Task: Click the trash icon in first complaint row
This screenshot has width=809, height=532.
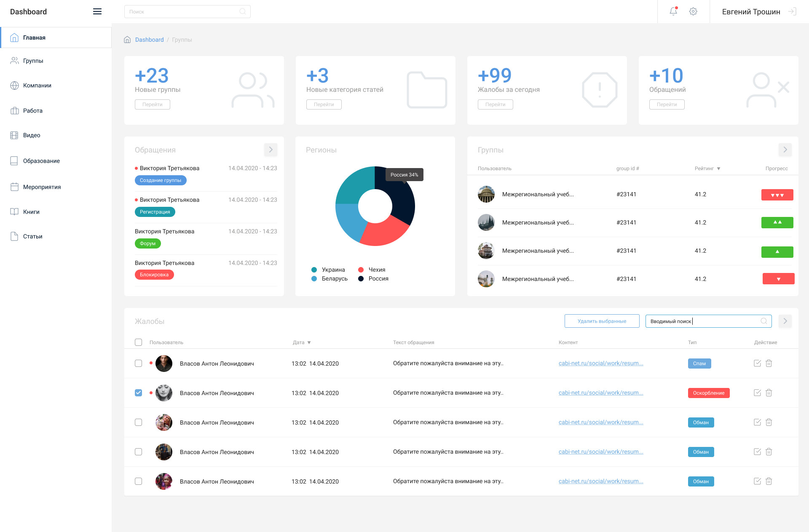Action: tap(769, 363)
